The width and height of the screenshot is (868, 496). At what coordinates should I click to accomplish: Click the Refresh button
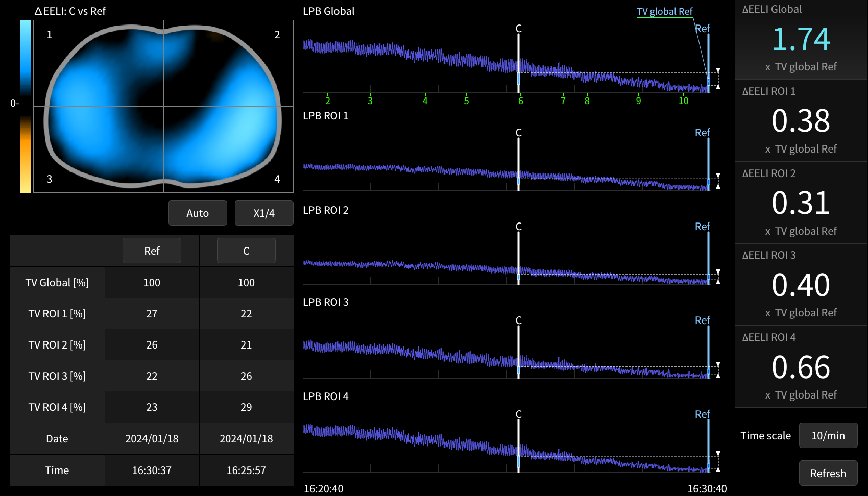(828, 473)
